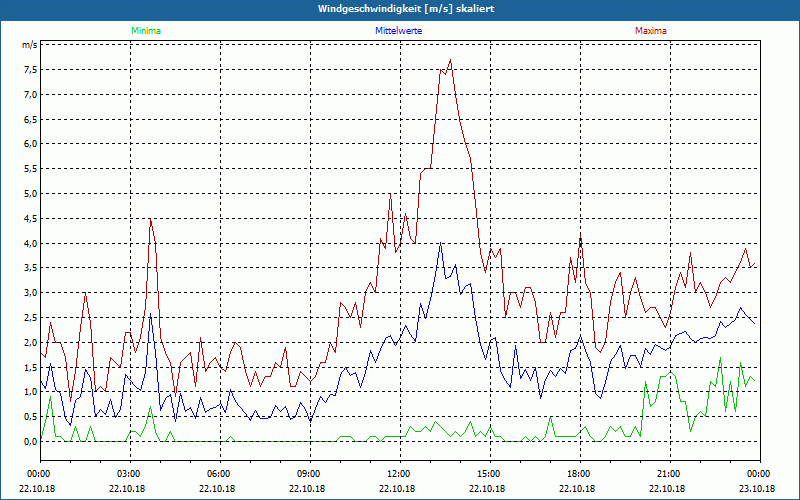Select the green Minima legend label
800x500 pixels.
tap(146, 31)
